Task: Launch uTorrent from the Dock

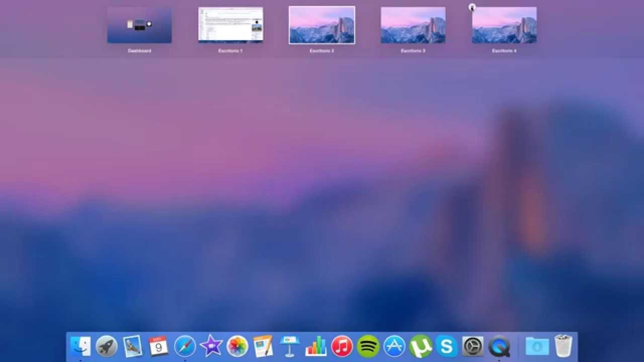Action: pos(420,346)
